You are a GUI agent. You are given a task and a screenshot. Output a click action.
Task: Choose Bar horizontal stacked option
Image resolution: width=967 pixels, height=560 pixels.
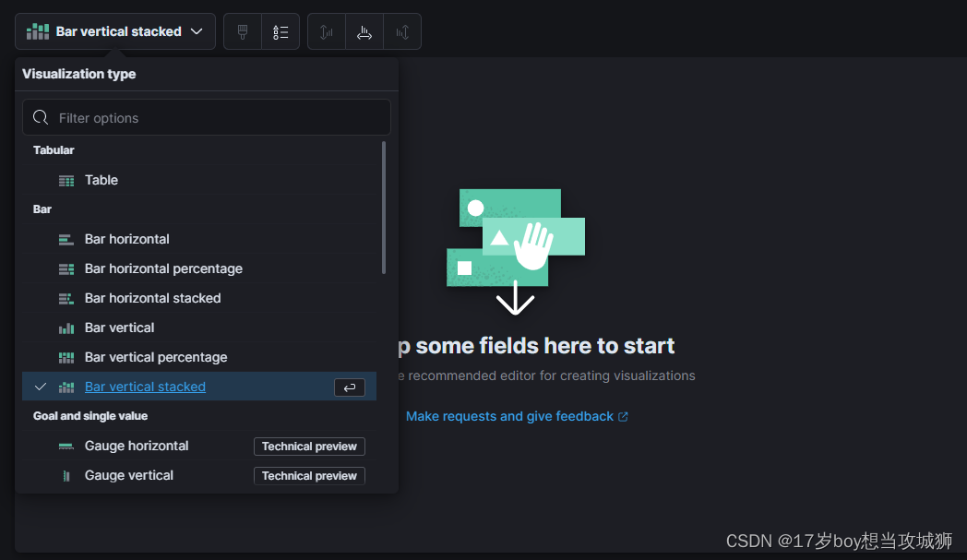[x=199, y=299]
